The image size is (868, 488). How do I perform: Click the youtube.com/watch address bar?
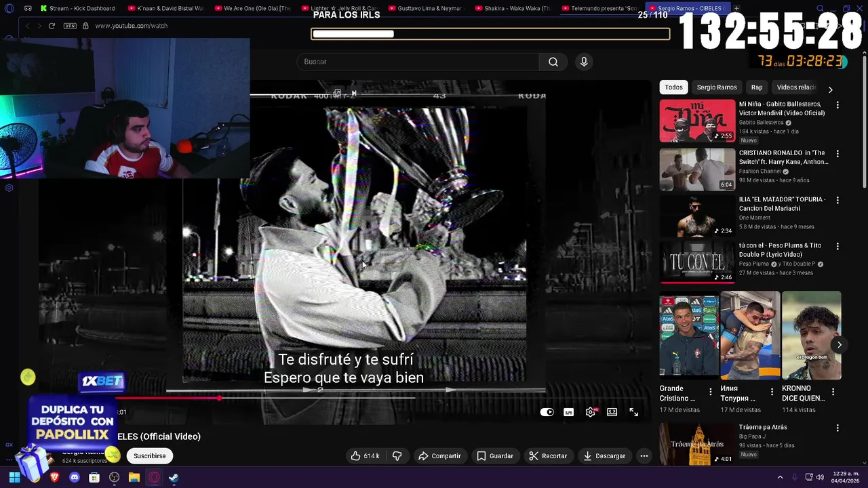coord(132,26)
